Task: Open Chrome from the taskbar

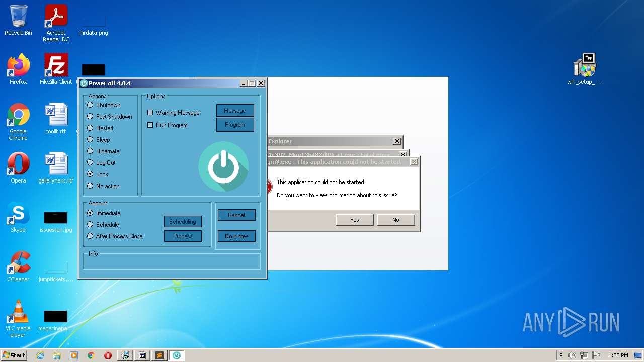Action: (91, 355)
